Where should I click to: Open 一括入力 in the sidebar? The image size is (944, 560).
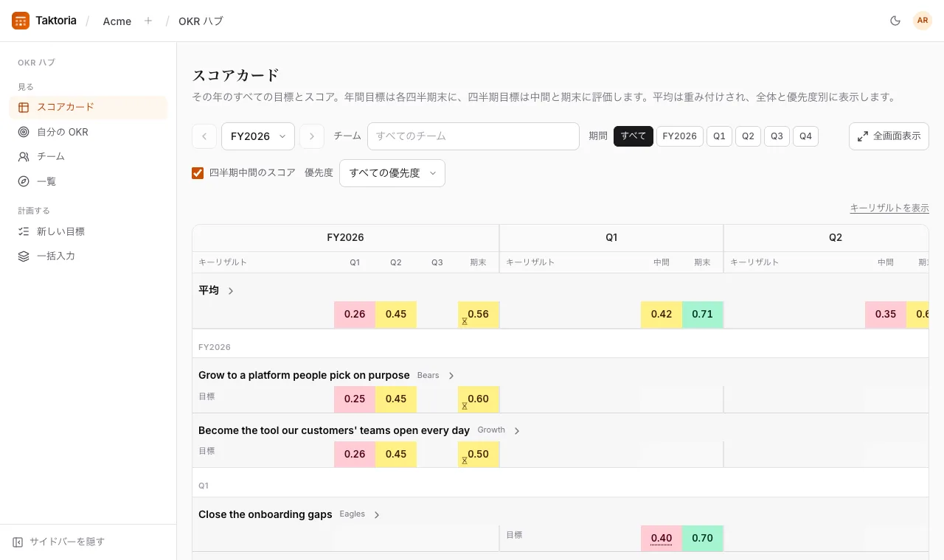[x=88, y=256]
